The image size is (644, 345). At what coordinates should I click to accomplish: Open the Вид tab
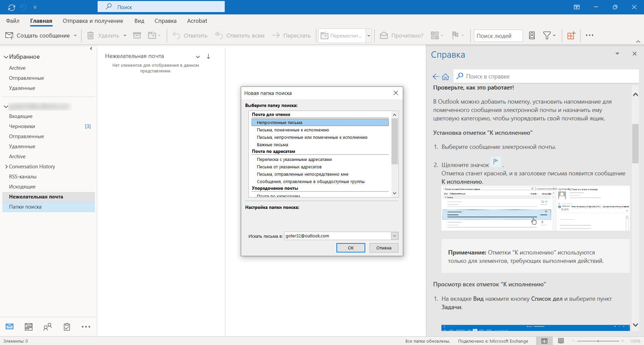coord(139,21)
